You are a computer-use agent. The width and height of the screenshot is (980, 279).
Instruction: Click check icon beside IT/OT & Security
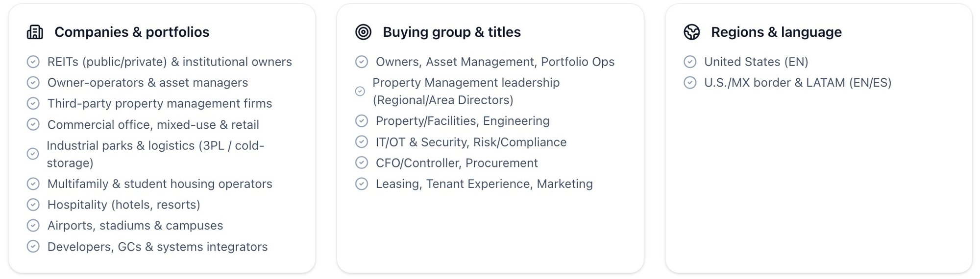362,142
